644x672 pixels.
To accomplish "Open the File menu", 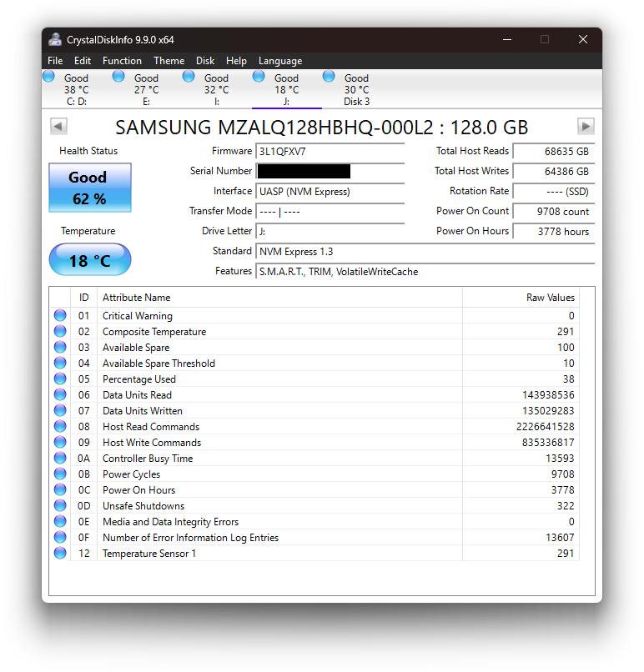I will [55, 61].
